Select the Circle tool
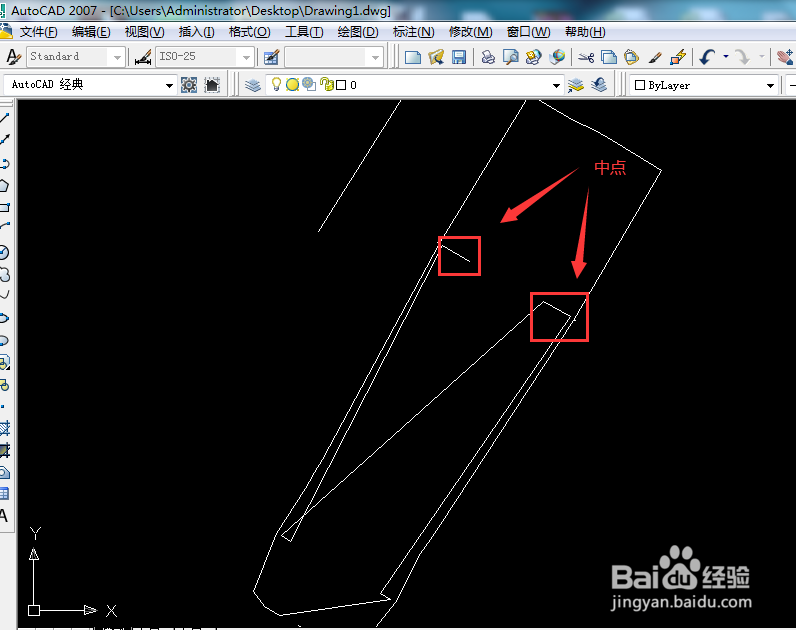Image resolution: width=796 pixels, height=630 pixels. [5, 252]
